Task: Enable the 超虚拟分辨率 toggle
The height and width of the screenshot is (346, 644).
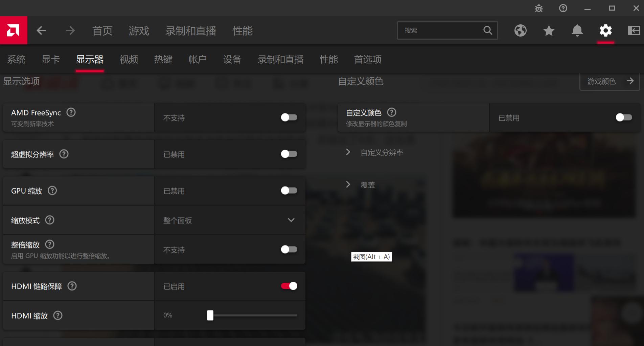Action: point(289,154)
